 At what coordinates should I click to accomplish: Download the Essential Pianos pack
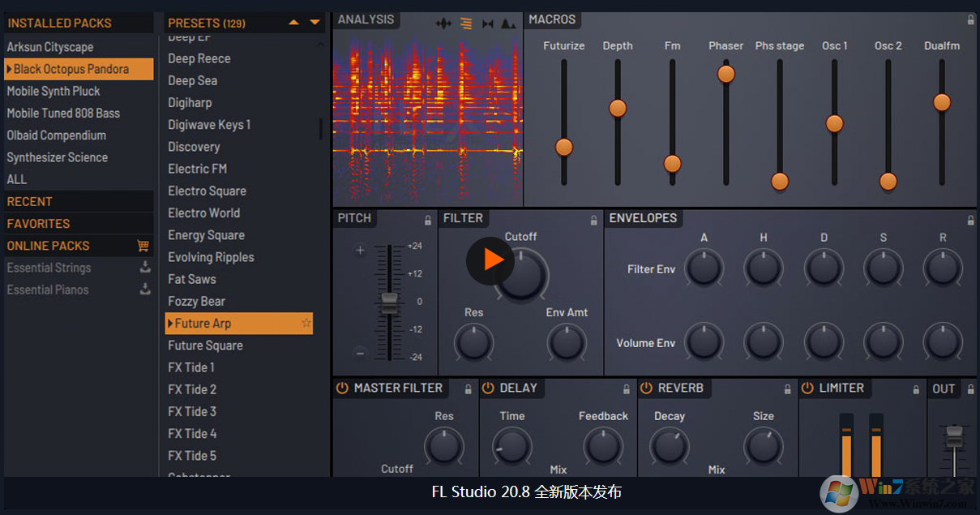pos(145,290)
